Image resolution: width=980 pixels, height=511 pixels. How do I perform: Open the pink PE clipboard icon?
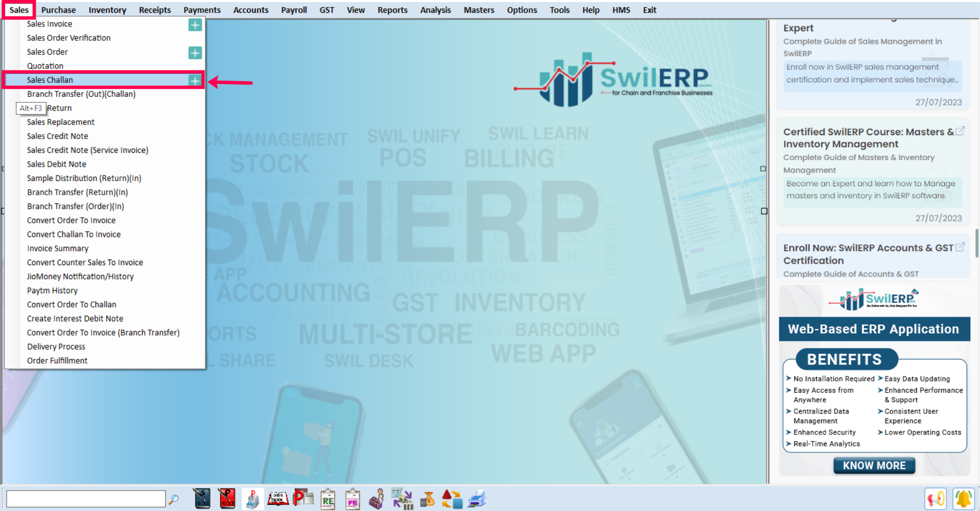(353, 499)
